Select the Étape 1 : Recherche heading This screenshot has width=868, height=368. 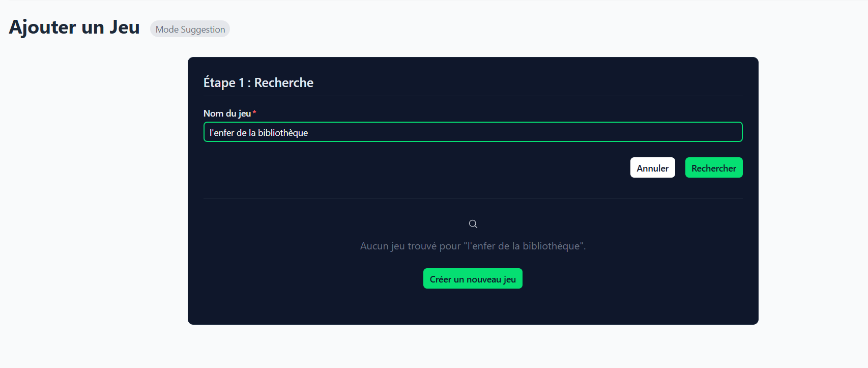[258, 82]
